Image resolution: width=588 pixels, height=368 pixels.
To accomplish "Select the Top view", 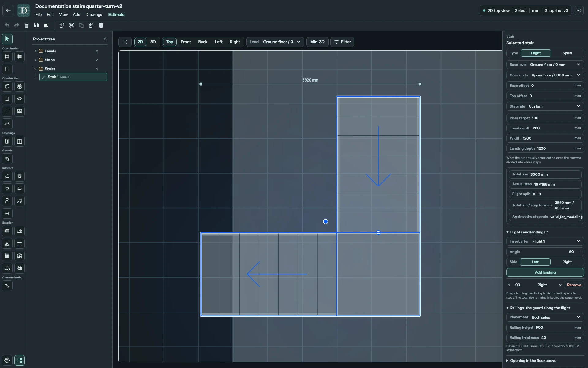I will 170,42.
